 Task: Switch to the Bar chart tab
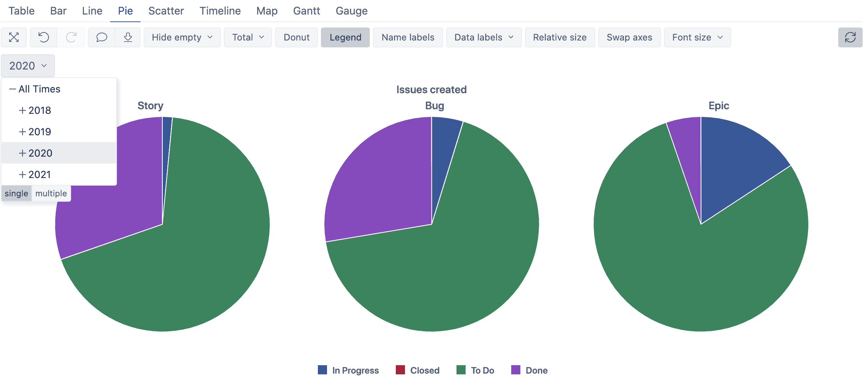click(58, 11)
